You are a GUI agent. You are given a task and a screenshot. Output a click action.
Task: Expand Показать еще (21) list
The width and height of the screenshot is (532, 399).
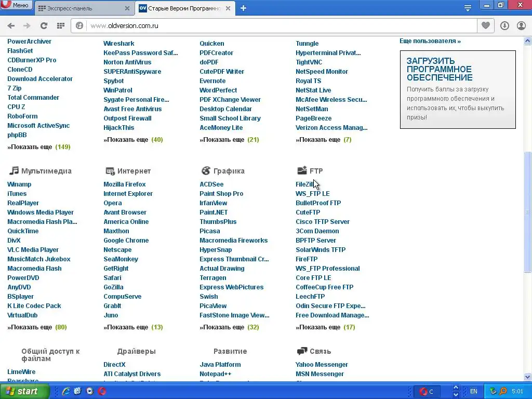point(229,140)
